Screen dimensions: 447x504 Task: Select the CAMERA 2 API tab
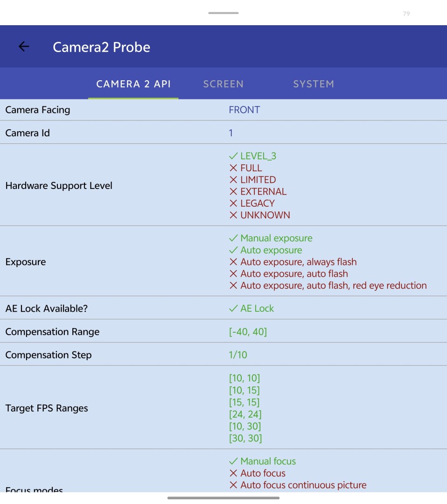[x=133, y=84]
